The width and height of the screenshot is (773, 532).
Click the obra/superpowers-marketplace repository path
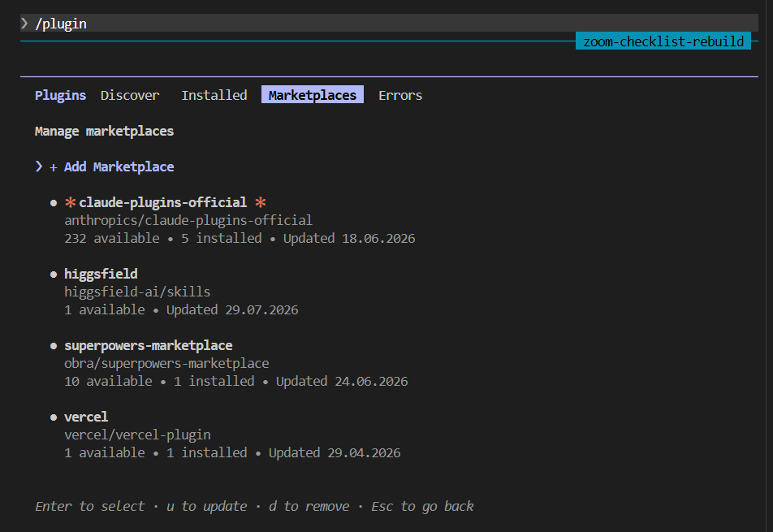pos(166,363)
